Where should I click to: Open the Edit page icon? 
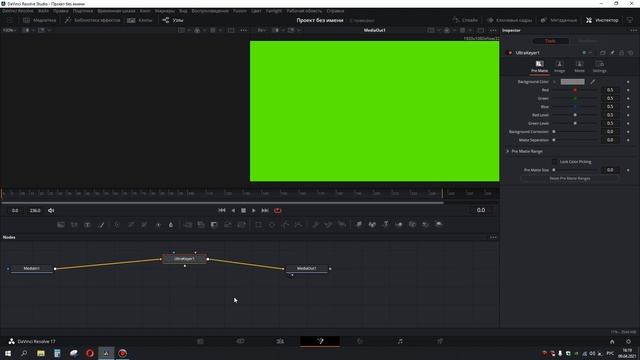280,341
